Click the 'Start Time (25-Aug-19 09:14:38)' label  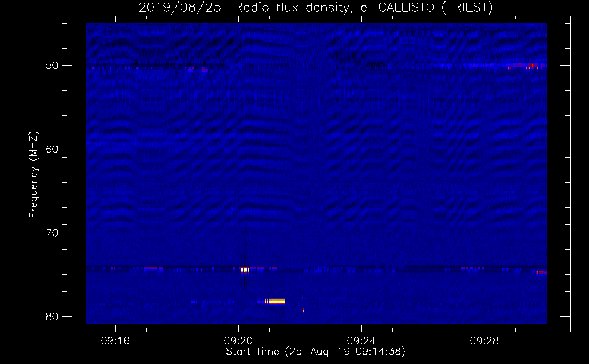[316, 352]
